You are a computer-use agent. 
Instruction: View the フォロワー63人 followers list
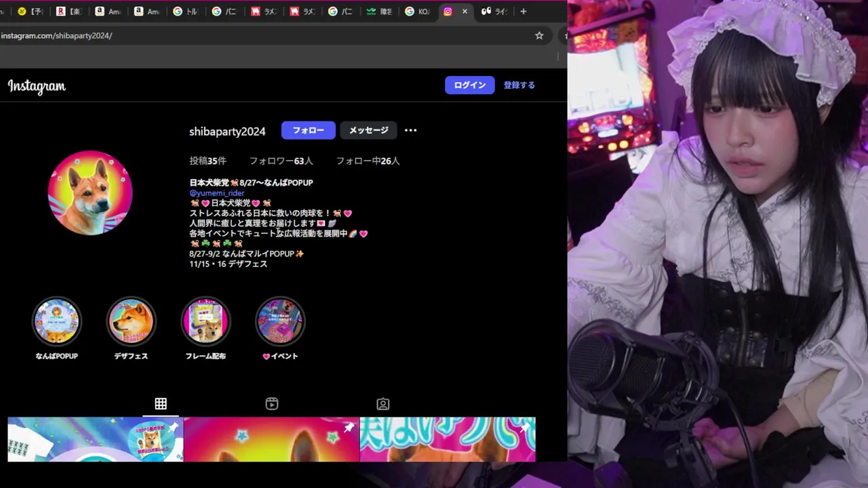pos(281,161)
